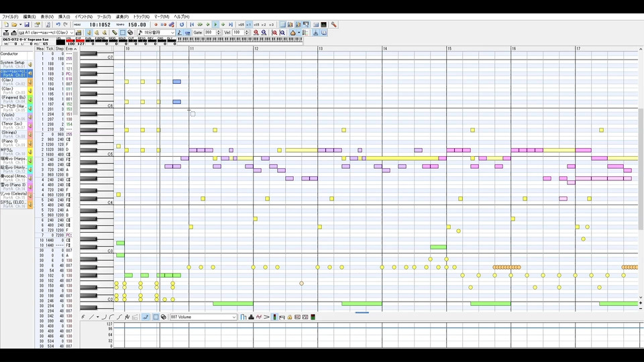644x362 pixels.
Task: Create a new file with the New icon
Action: (6, 25)
